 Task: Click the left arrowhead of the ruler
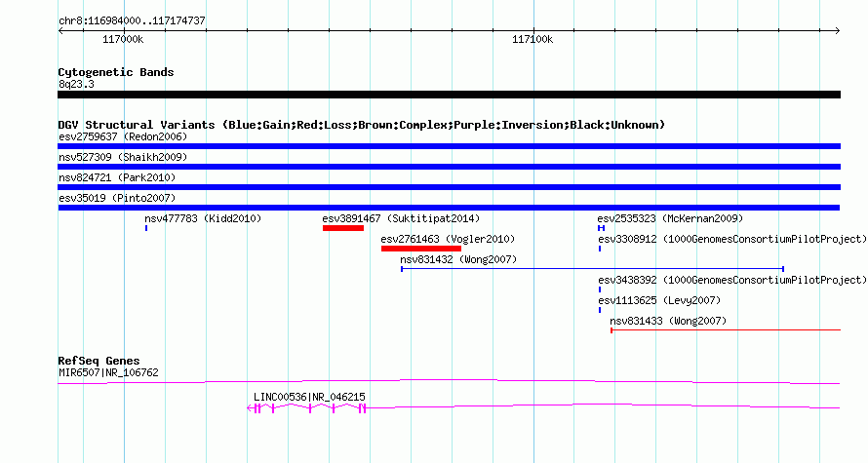[x=60, y=31]
